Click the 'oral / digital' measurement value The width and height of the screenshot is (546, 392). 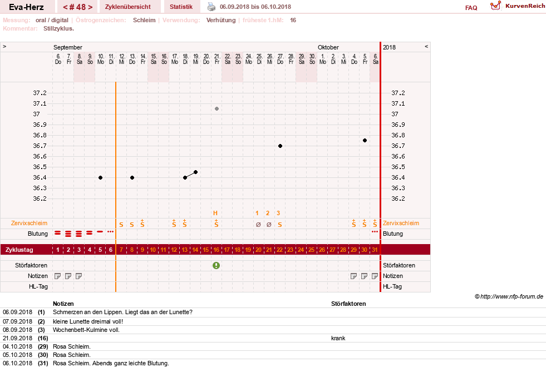point(52,20)
